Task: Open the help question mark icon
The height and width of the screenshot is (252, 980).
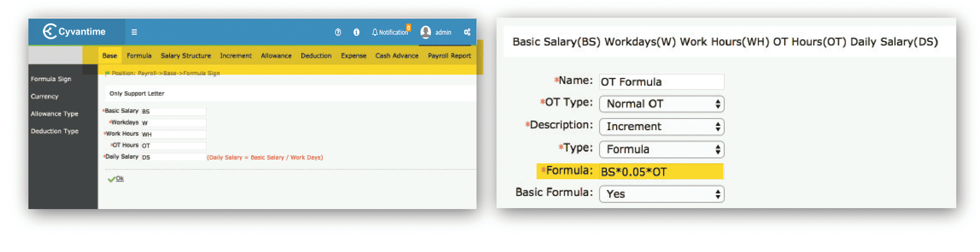Action: tap(338, 32)
